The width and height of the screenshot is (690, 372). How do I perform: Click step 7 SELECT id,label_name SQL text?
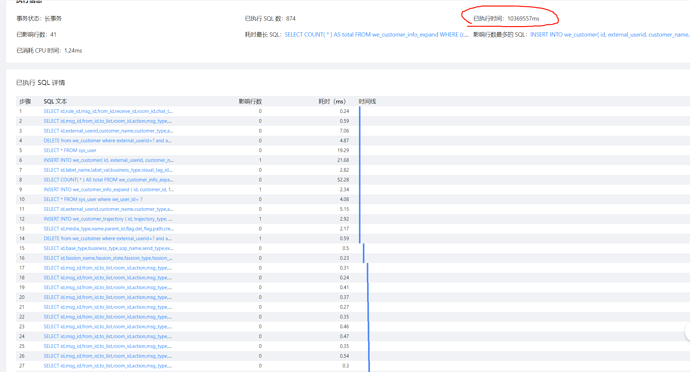[108, 170]
